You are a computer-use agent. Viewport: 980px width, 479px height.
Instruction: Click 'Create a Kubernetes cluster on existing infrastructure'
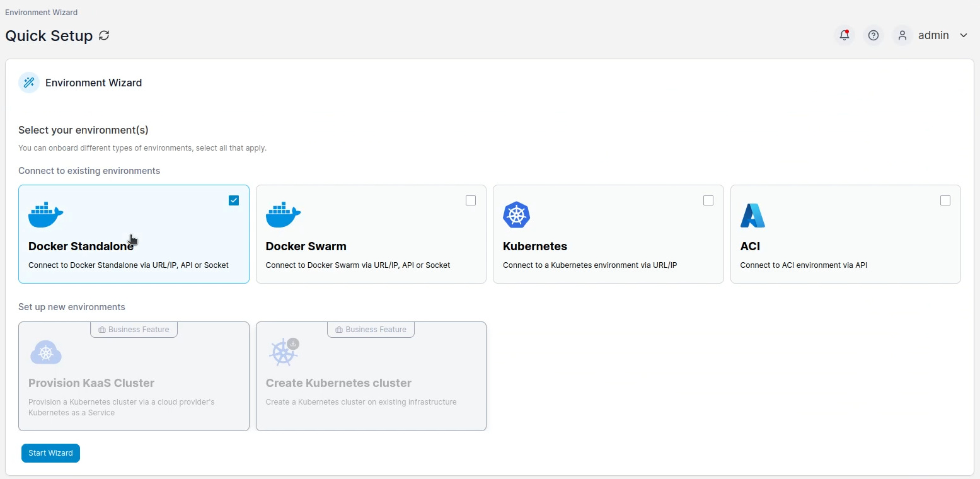361,402
